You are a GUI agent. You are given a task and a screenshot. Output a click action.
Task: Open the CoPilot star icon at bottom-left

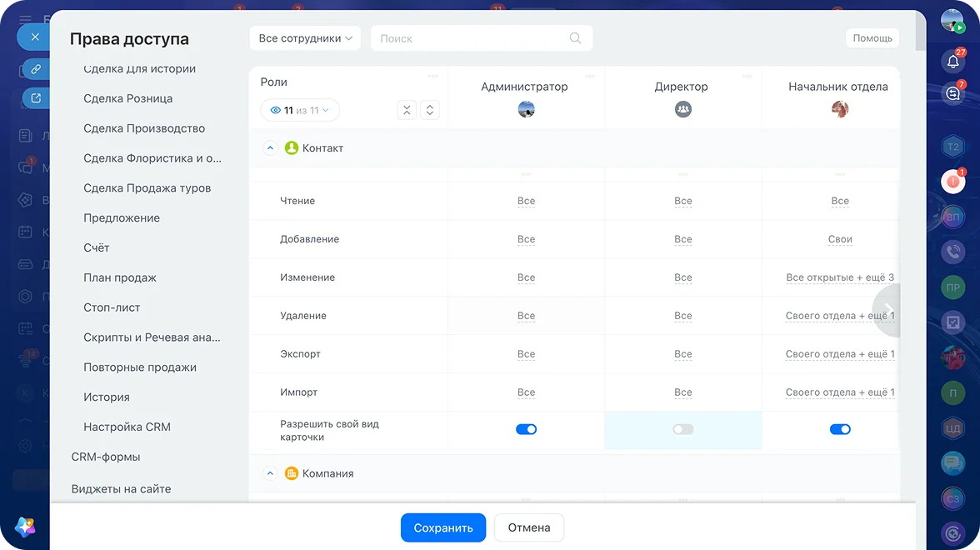pyautogui.click(x=25, y=527)
